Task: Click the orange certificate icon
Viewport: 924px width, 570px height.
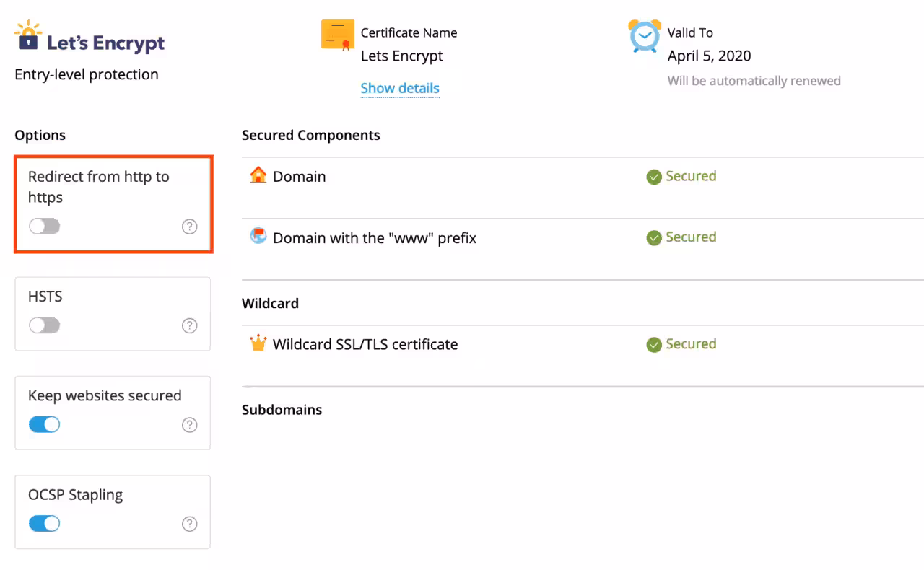Action: 338,35
